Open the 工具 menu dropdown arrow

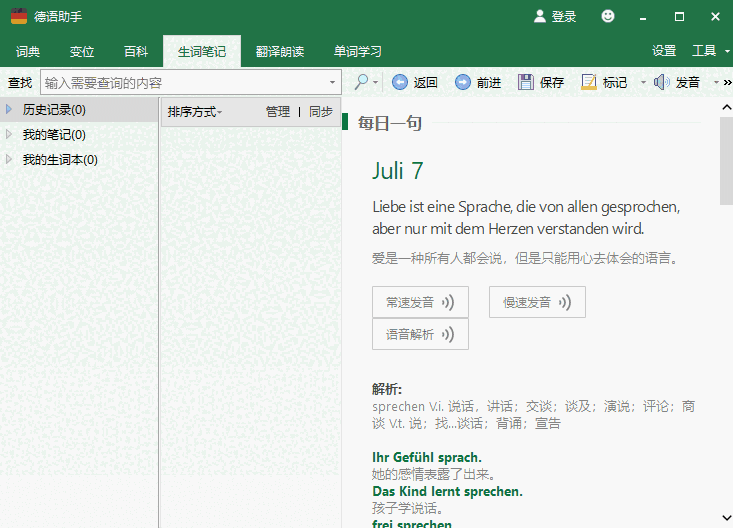point(727,51)
